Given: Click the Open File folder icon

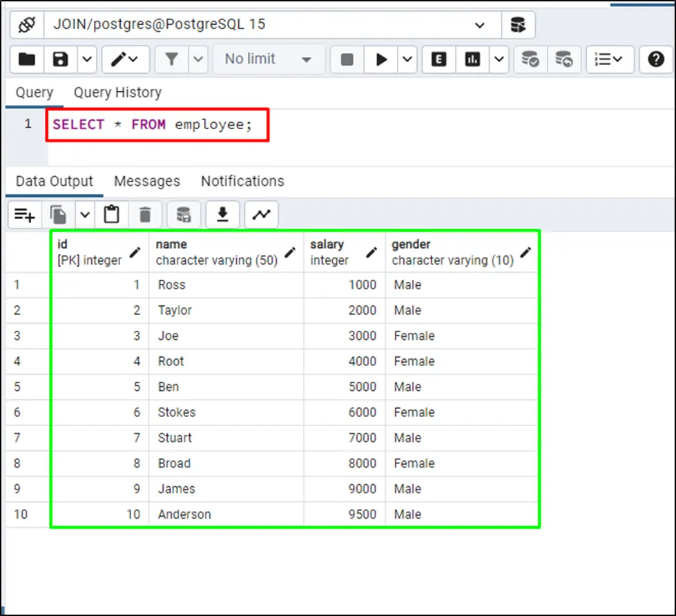Looking at the screenshot, I should tap(27, 59).
